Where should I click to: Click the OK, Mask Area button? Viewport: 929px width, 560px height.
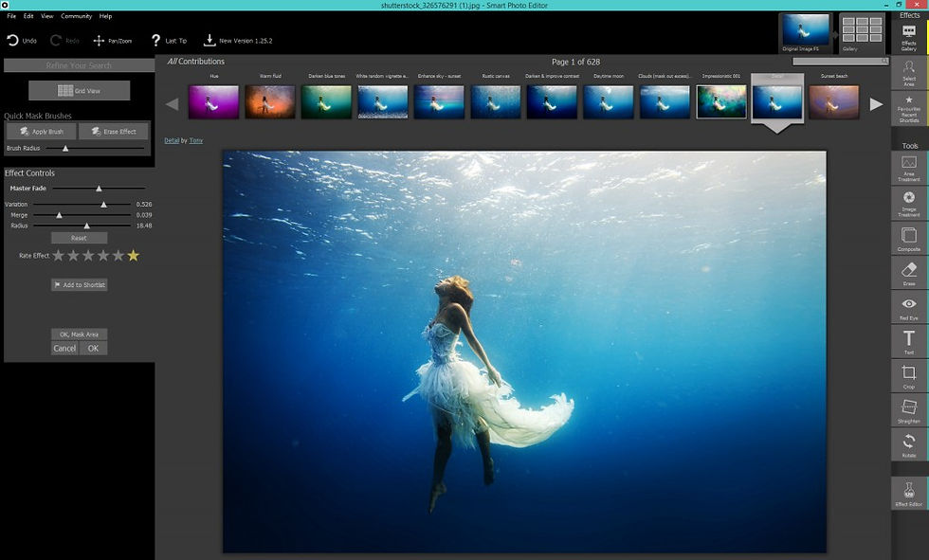(x=79, y=334)
